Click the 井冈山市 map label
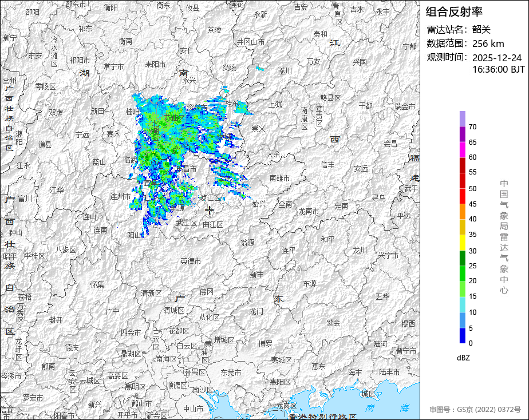This screenshot has height=420, width=529. pyautogui.click(x=251, y=42)
